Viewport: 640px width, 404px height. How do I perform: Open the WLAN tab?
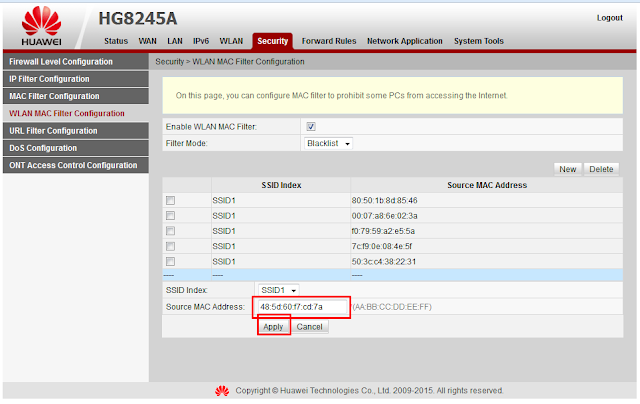click(231, 41)
